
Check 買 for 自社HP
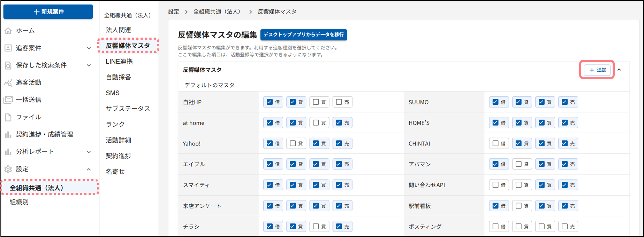316,102
